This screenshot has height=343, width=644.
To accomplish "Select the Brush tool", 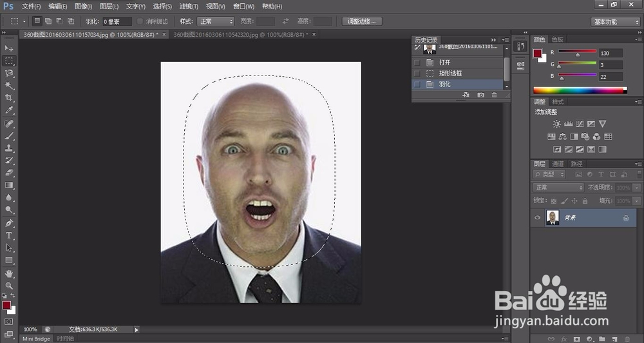I will pos(8,136).
